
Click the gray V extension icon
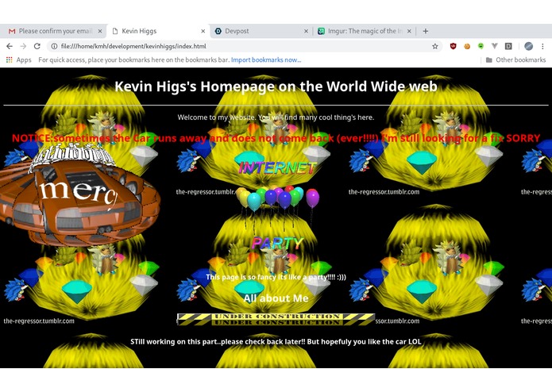(x=495, y=46)
